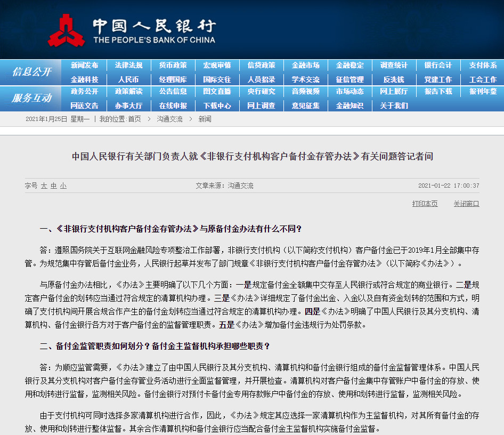Open 金融知识 section
Image resolution: width=504 pixels, height=435 pixels.
tap(349, 106)
